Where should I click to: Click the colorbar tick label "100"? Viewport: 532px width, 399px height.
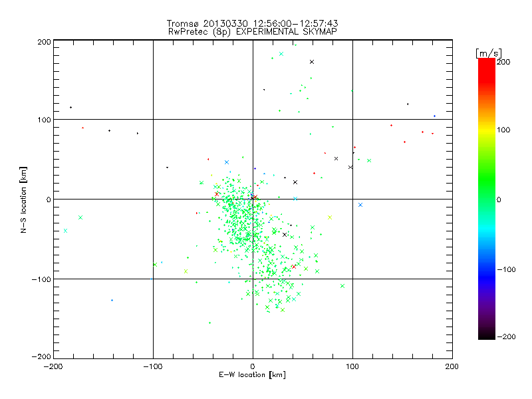tap(503, 130)
